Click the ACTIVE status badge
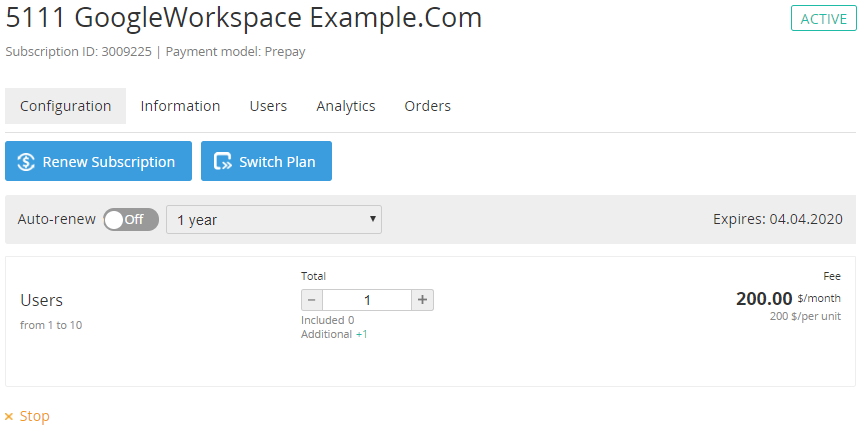This screenshot has height=425, width=864. [823, 18]
